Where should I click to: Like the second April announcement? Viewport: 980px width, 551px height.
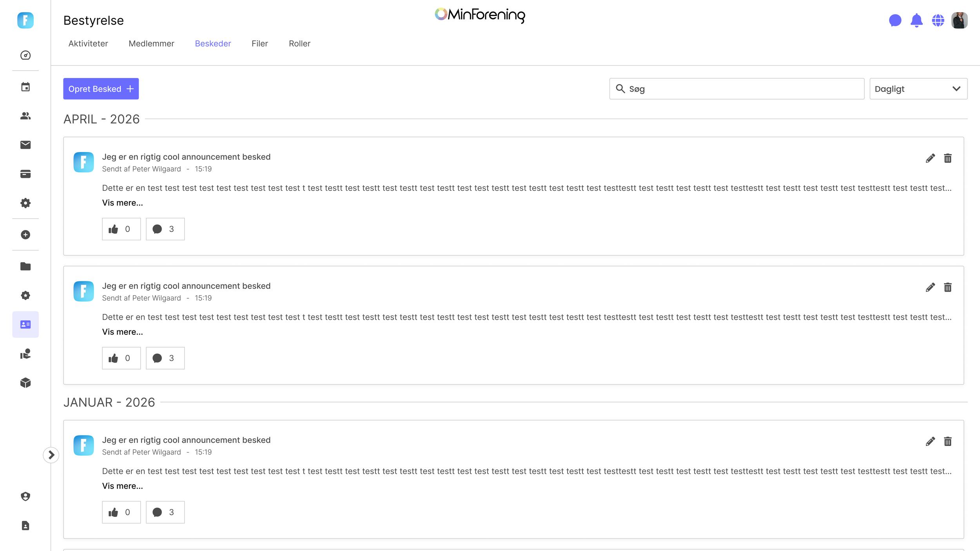122,358
